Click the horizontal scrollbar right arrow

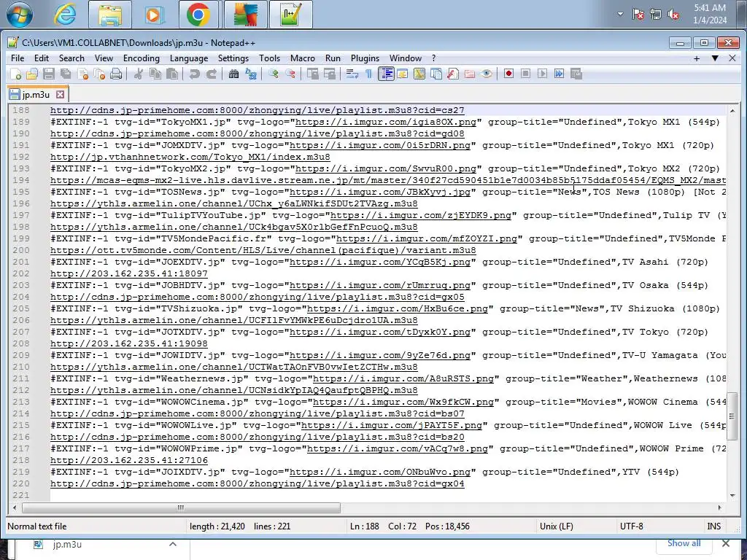pyautogui.click(x=719, y=507)
